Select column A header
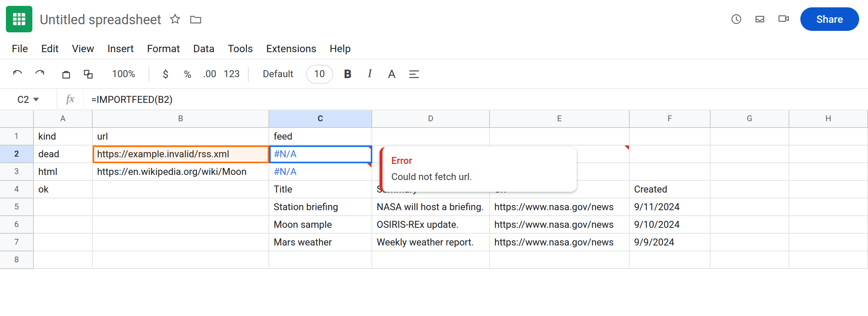Viewport: 868px width, 316px height. (63, 119)
